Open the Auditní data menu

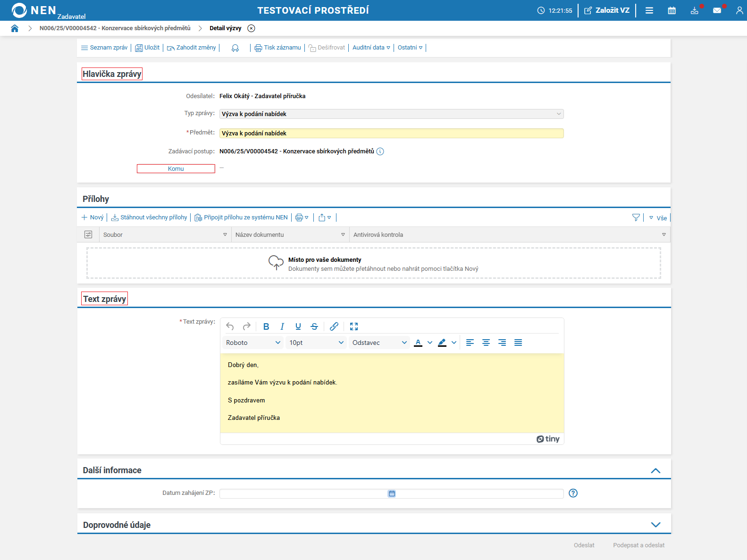tap(371, 48)
